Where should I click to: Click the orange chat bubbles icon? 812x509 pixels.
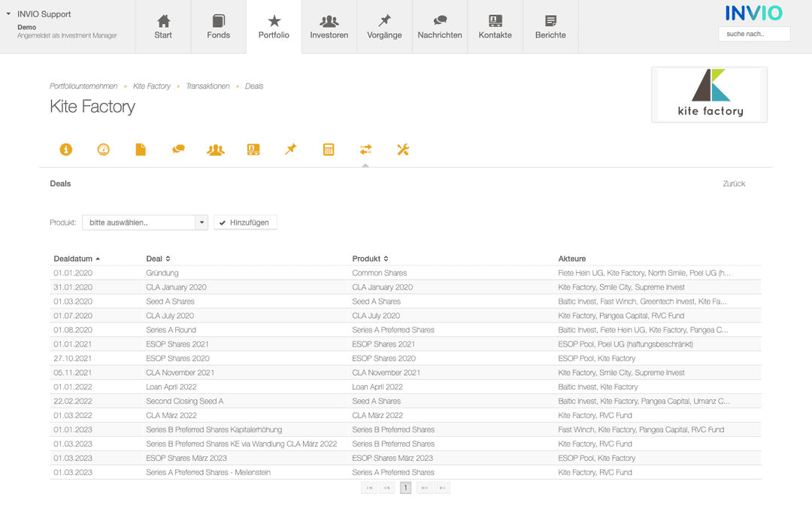[178, 150]
